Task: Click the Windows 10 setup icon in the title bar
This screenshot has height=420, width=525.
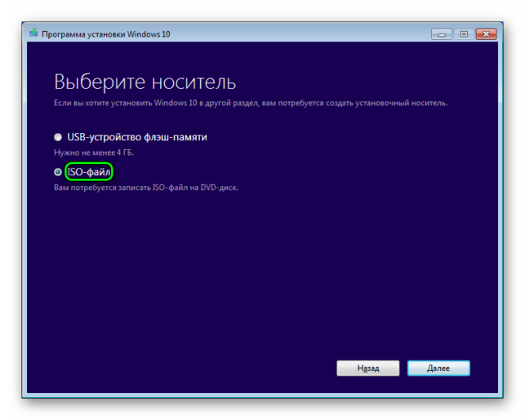Action: coord(33,33)
